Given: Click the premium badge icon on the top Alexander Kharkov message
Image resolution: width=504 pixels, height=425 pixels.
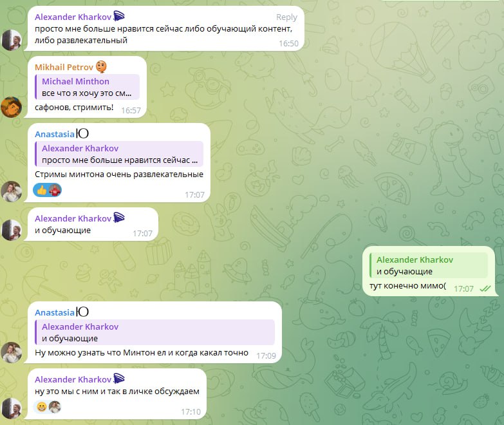Looking at the screenshot, I should [119, 15].
